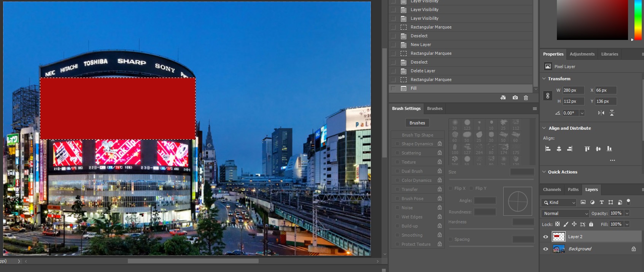Create new document from current history state
644x272 pixels.
503,98
